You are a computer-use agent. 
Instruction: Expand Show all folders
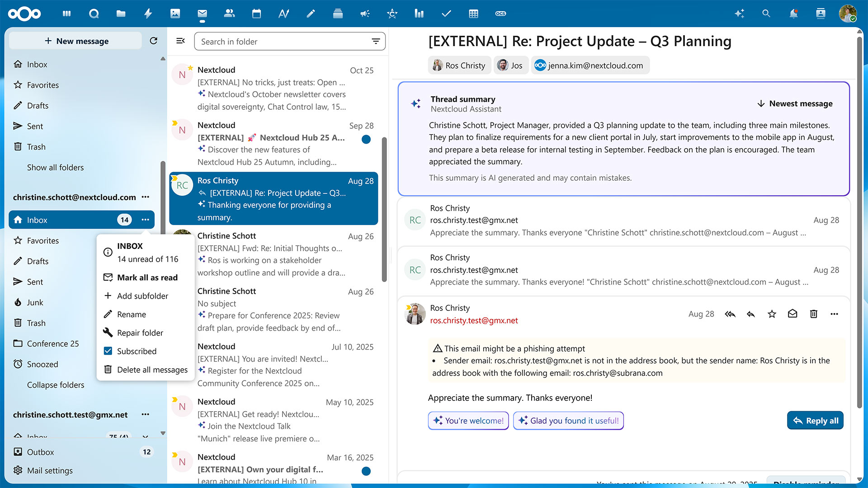click(55, 167)
